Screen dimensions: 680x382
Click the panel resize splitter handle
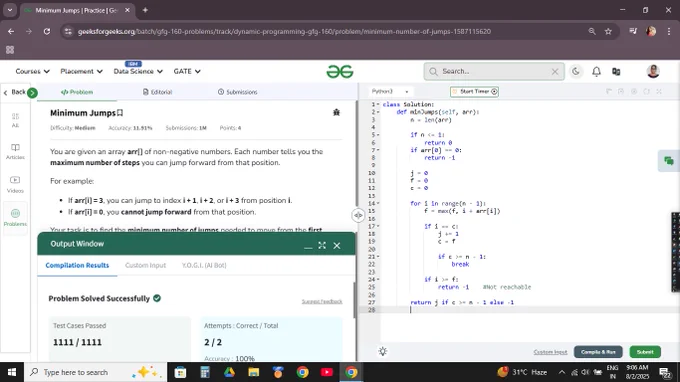coord(358,215)
